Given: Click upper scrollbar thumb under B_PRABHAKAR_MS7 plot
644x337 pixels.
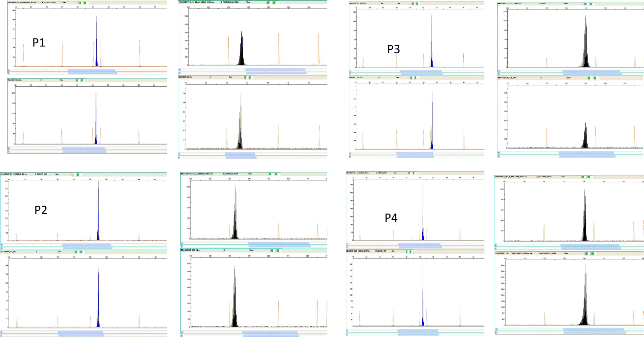Looking at the screenshot, I should coord(91,70).
